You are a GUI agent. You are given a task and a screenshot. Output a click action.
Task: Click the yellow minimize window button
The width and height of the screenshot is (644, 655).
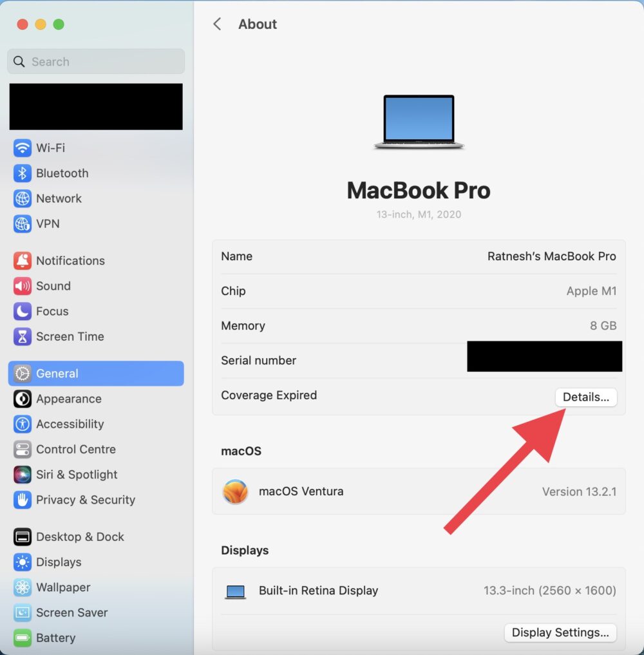[41, 24]
